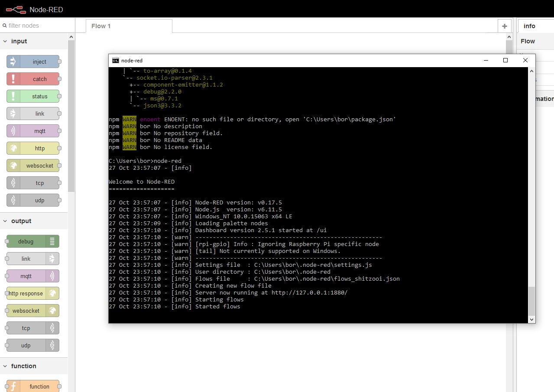
Task: Select the function node
Action: pos(33,386)
